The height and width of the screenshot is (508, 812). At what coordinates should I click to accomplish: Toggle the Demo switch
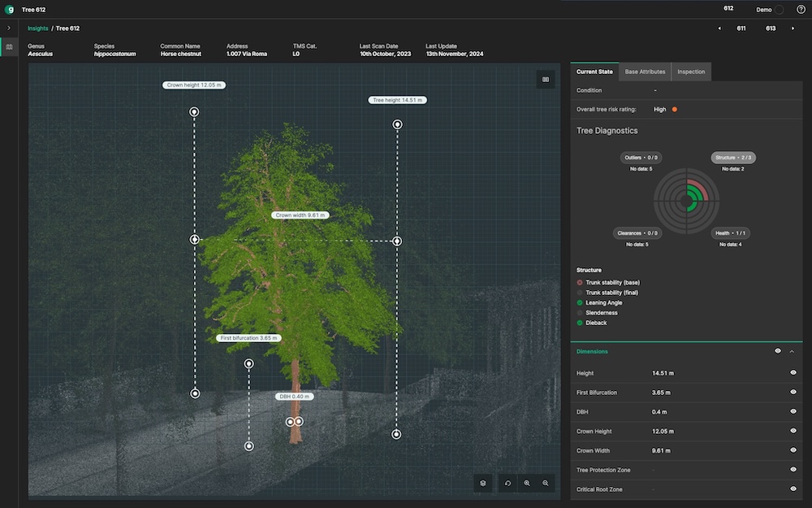click(780, 9)
